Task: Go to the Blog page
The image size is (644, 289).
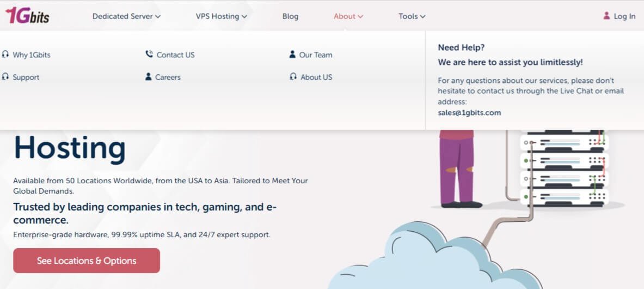Action: coord(290,16)
